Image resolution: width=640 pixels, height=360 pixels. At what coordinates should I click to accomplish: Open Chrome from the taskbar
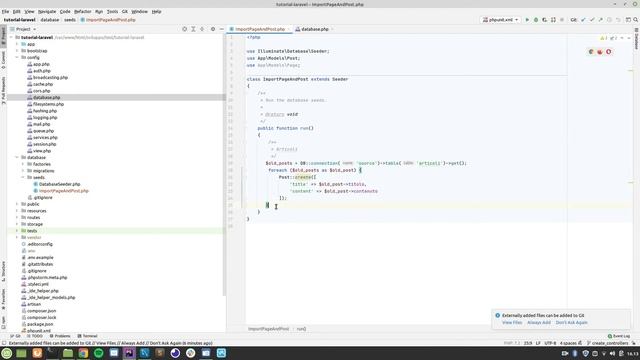point(83,353)
